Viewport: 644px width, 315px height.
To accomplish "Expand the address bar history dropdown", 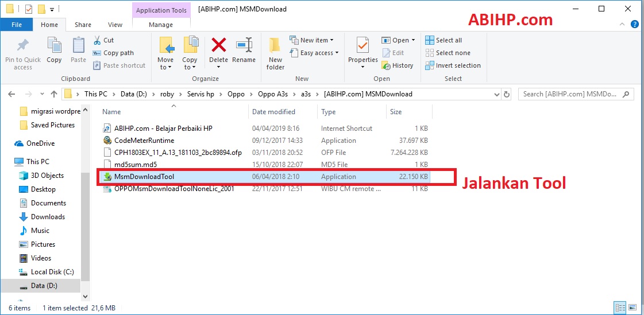I will [496, 94].
